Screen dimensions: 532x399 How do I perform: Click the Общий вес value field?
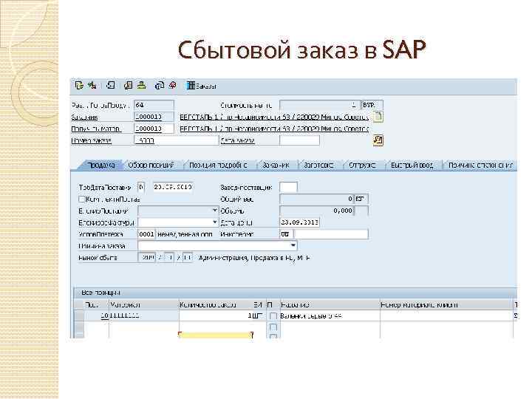pyautogui.click(x=316, y=199)
